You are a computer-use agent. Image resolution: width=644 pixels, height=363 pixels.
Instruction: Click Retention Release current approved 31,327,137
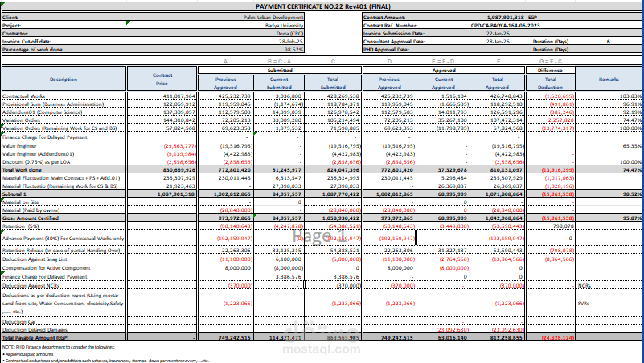(x=452, y=251)
